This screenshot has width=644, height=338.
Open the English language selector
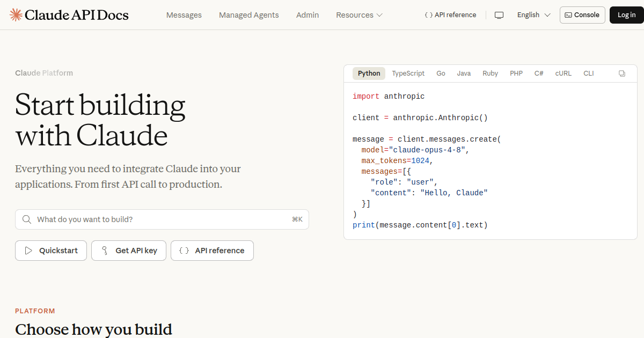point(533,15)
